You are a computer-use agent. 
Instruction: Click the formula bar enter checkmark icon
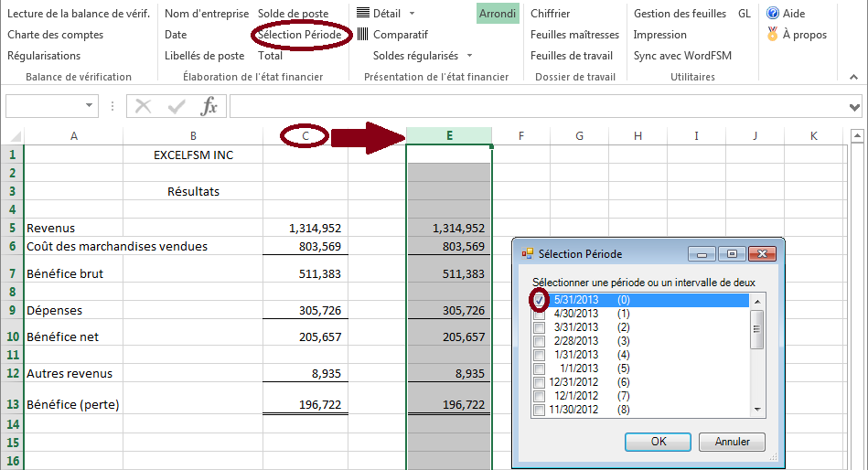[177, 106]
